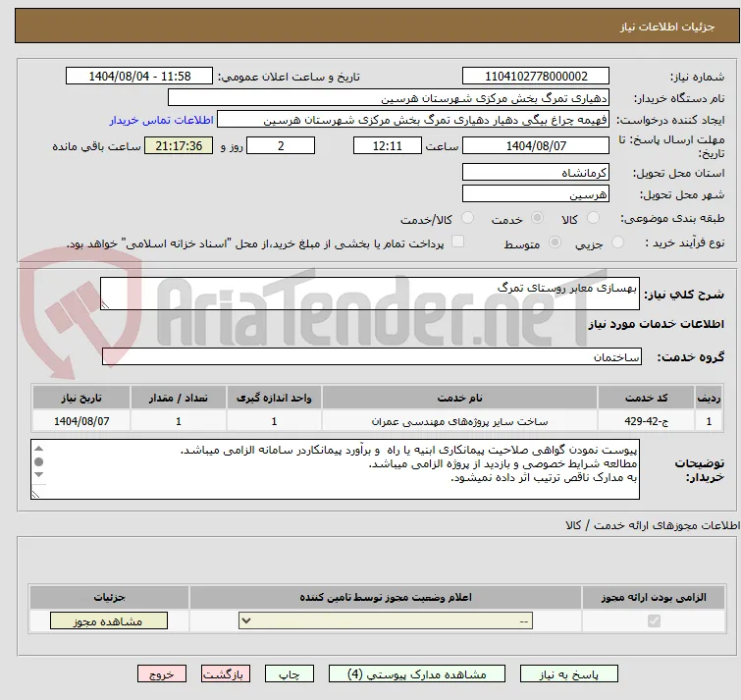Open مشاهده مجوز details button
Screen dimensions: 741x700
109,621
